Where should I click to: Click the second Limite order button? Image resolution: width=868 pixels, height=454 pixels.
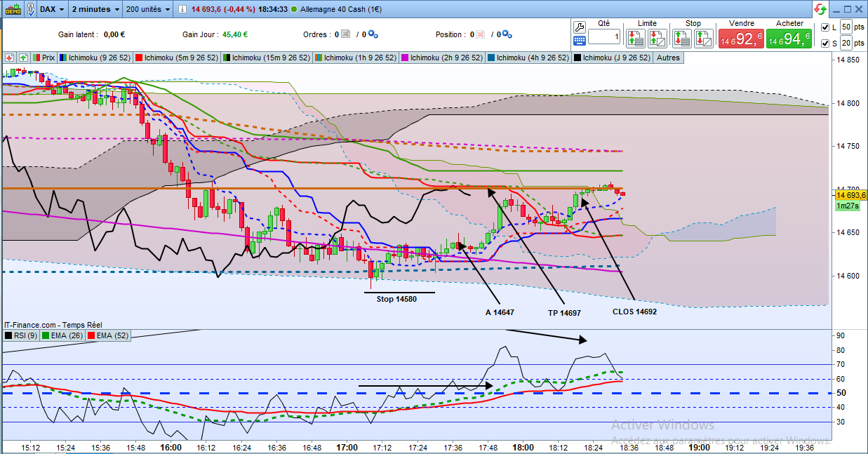pos(657,37)
